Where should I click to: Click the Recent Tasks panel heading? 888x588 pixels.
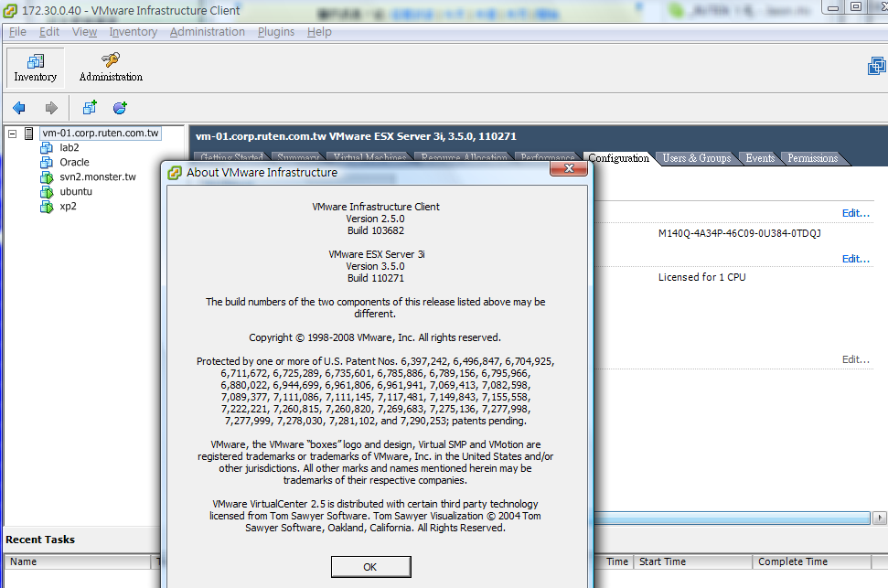pyautogui.click(x=40, y=540)
